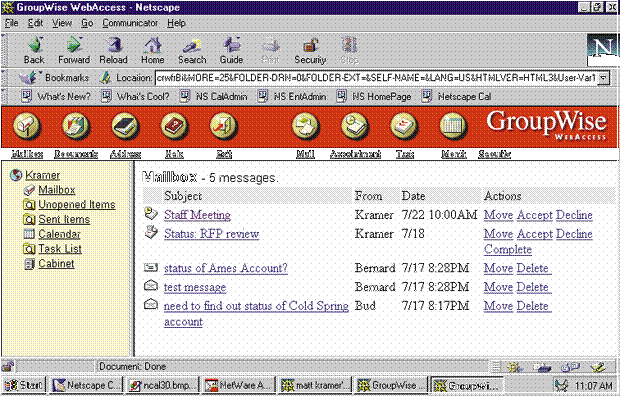Image resolution: width=620 pixels, height=396 pixels.
Task: Click the Netscape N logo
Action: pos(603,50)
